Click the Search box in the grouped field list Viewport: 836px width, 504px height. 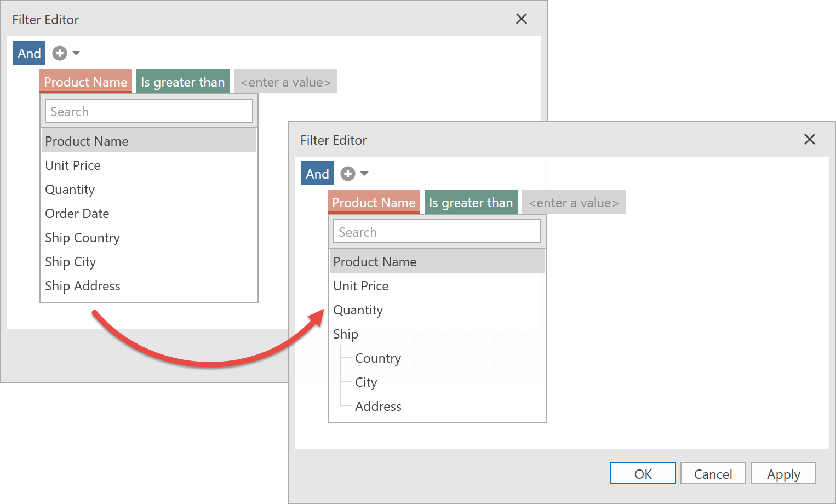pyautogui.click(x=437, y=232)
